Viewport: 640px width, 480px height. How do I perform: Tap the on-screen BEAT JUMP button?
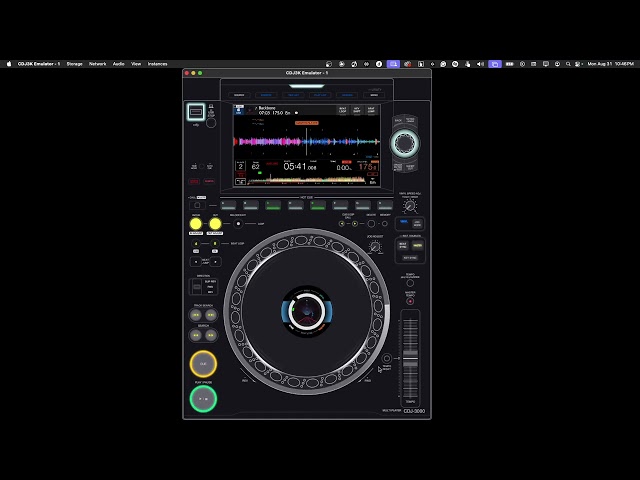click(371, 110)
